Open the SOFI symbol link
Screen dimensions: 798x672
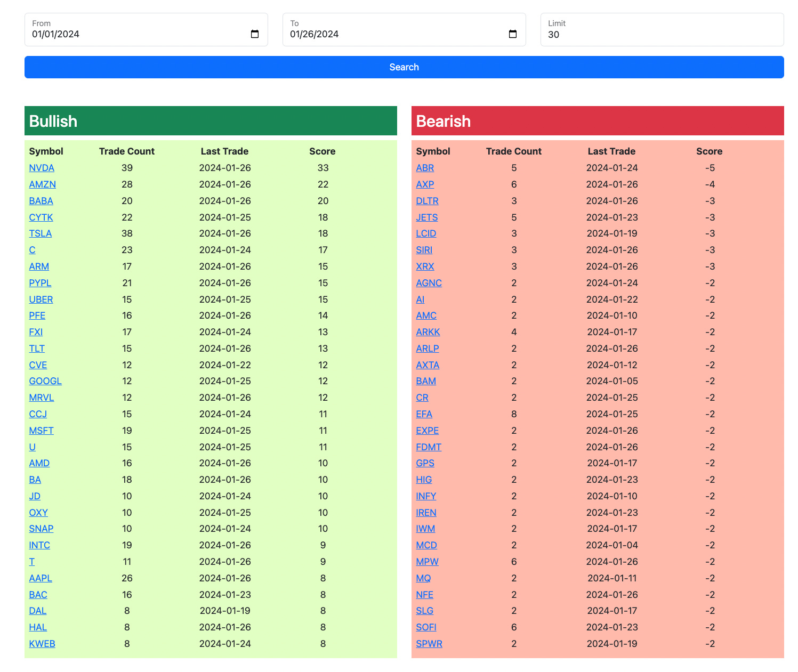click(x=426, y=627)
